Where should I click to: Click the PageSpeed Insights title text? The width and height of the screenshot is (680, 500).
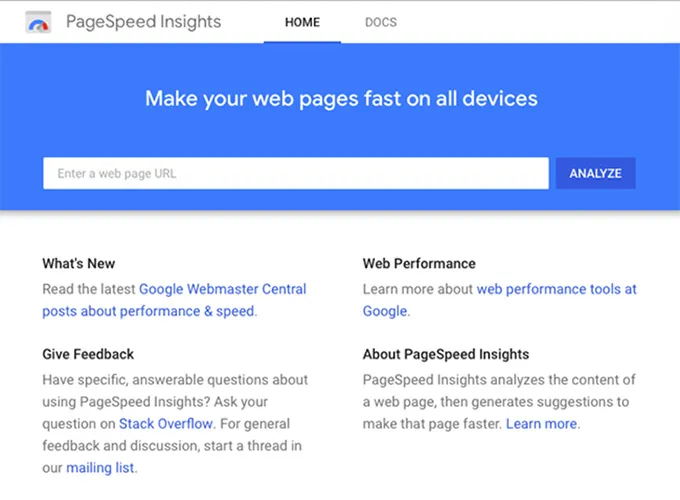click(x=143, y=22)
